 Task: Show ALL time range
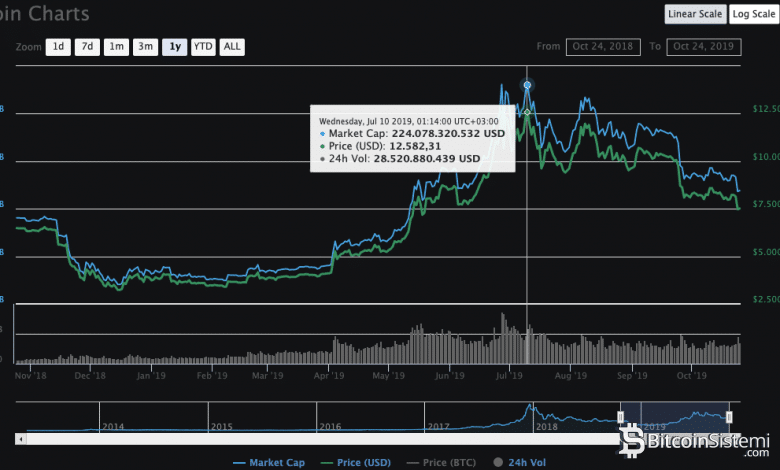[x=232, y=47]
